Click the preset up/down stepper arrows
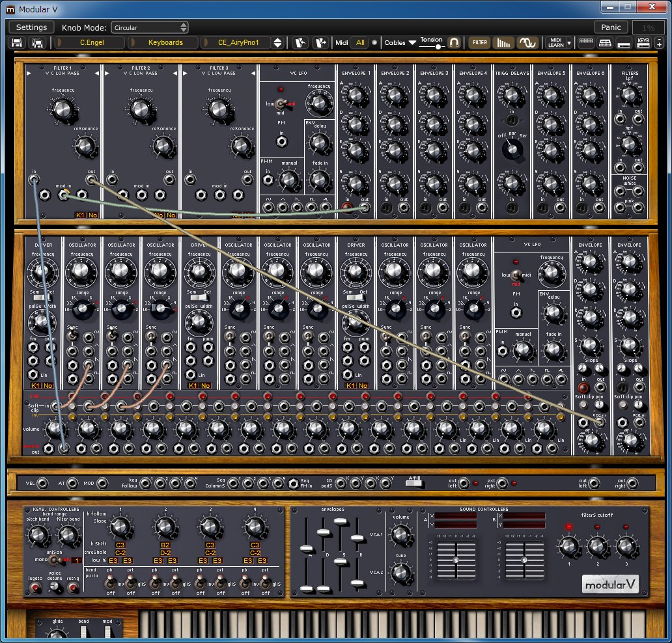The image size is (672, 643). tap(277, 42)
